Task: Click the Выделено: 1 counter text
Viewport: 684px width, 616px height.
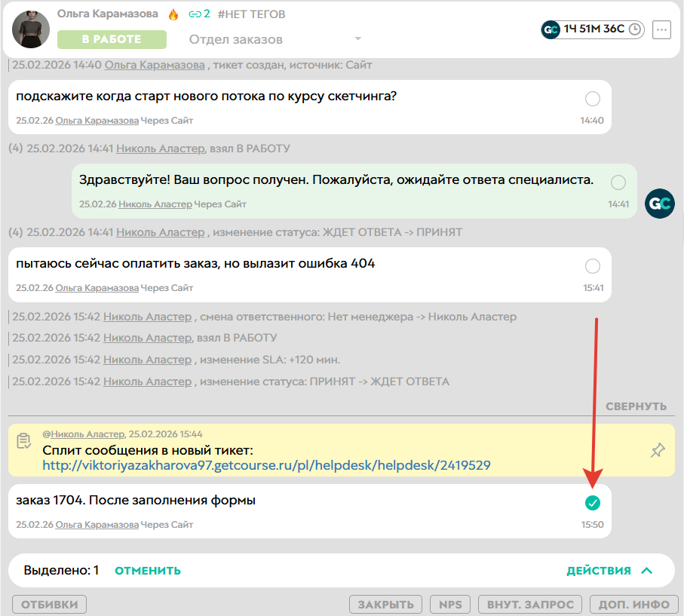Action: pos(62,571)
